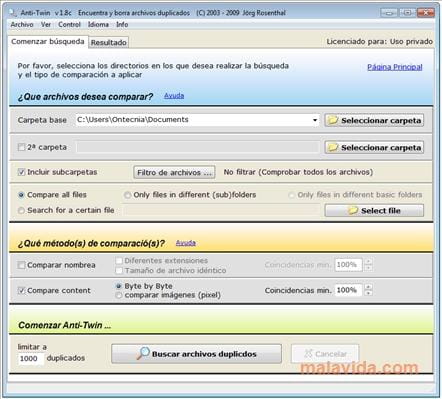Click the Anti-Twin app icon in title bar
This screenshot has width=442, height=399.
pyautogui.click(x=13, y=13)
